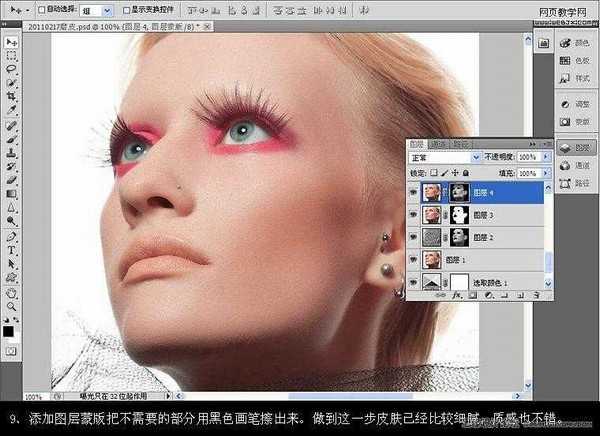
Task: Open the 样式 (Styles) panel in dock
Action: coord(576,78)
